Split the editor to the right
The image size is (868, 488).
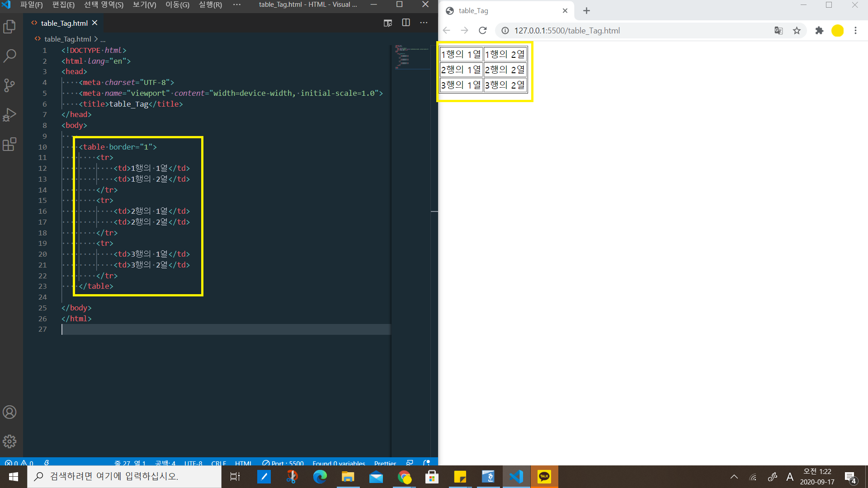point(406,23)
